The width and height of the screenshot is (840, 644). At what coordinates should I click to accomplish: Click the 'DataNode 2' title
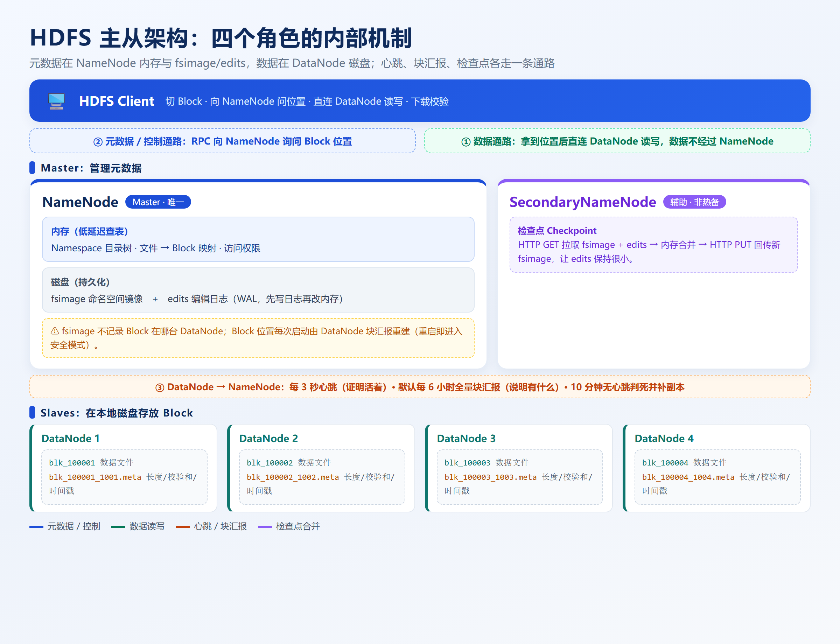pyautogui.click(x=268, y=438)
